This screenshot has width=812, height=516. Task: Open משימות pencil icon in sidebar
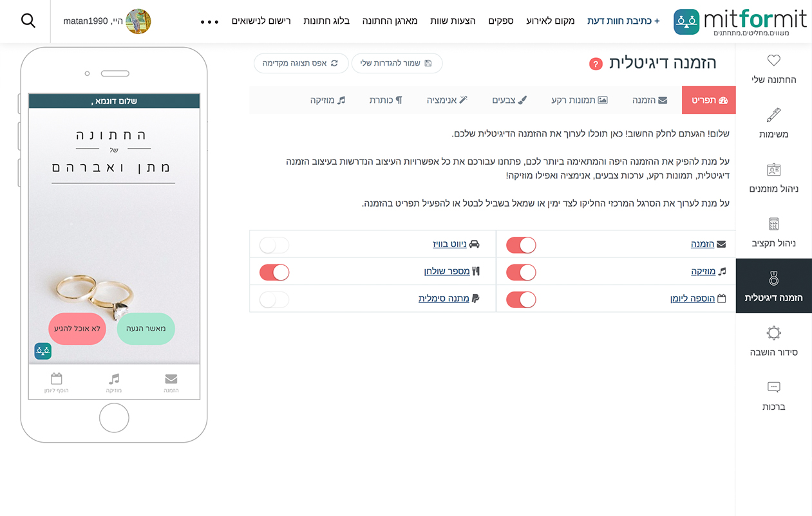(x=774, y=115)
